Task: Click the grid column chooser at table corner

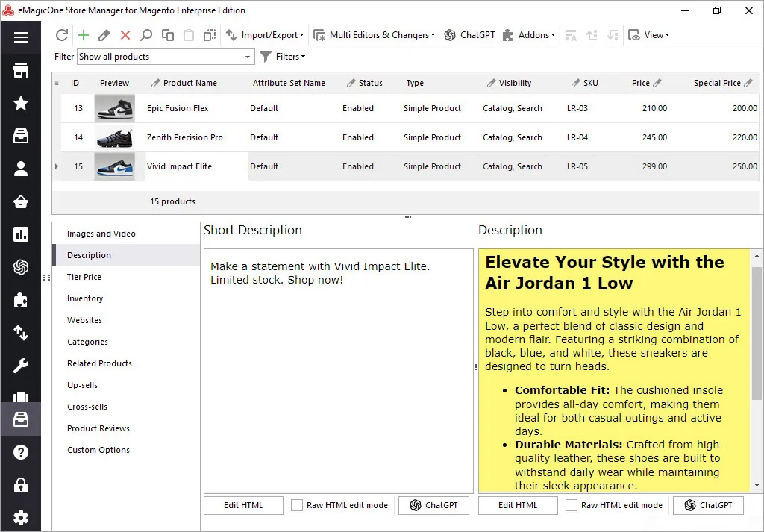Action: [57, 83]
